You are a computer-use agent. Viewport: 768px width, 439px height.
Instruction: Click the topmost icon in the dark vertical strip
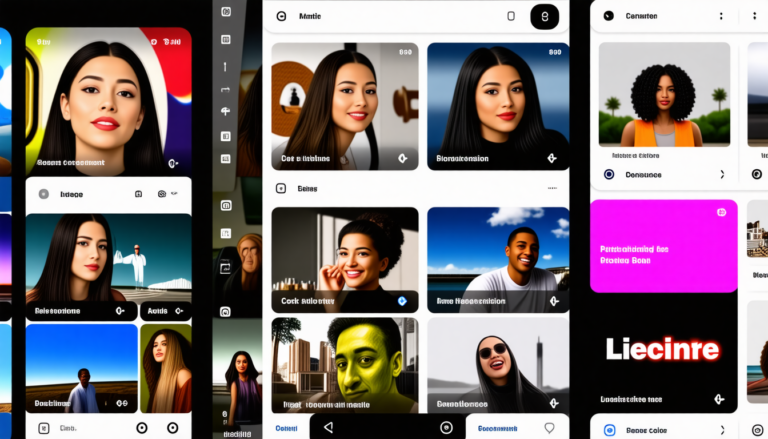[226, 12]
